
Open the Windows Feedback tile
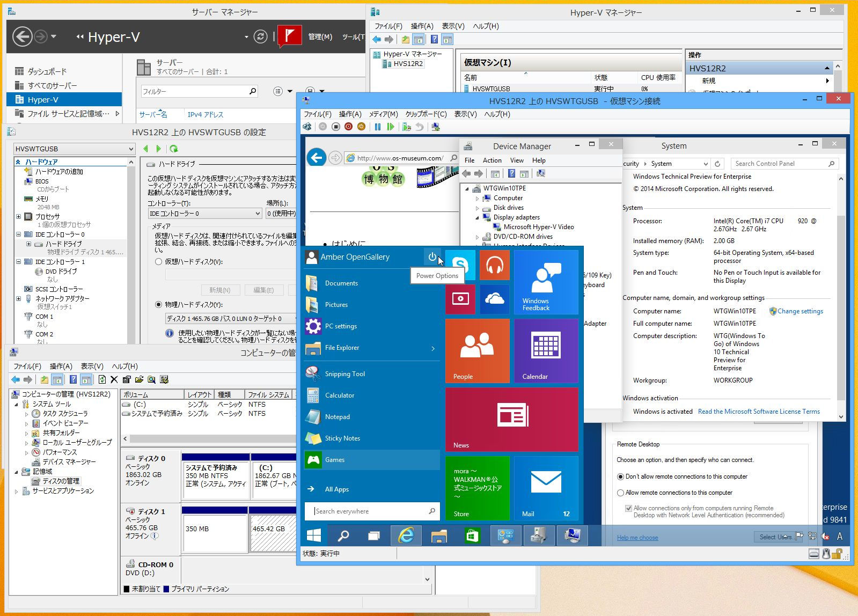tap(546, 282)
